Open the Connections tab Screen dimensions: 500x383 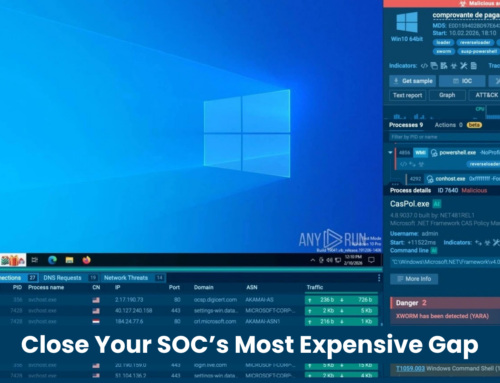pyautogui.click(x=19, y=278)
